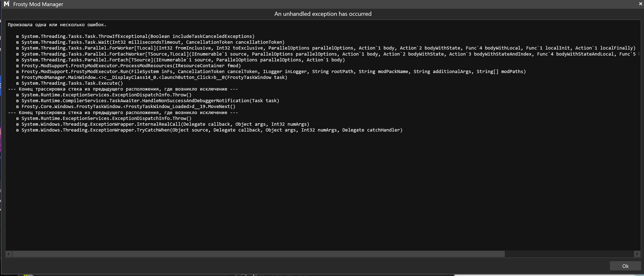Click the Parallel.ForEach[TSource] stack line
644x276 pixels.
(x=181, y=60)
